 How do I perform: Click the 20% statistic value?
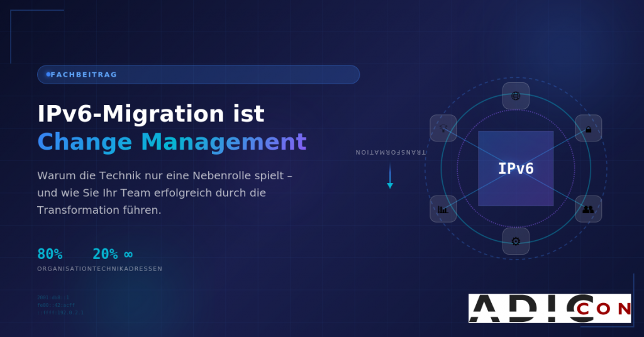coord(105,254)
